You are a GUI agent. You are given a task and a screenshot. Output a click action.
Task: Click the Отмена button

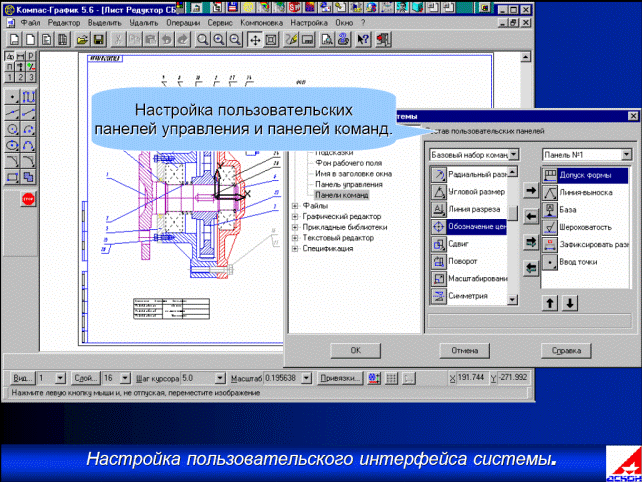point(465,351)
